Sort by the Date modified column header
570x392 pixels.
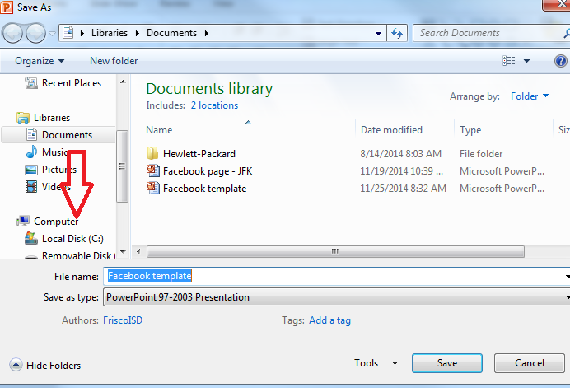pos(391,130)
